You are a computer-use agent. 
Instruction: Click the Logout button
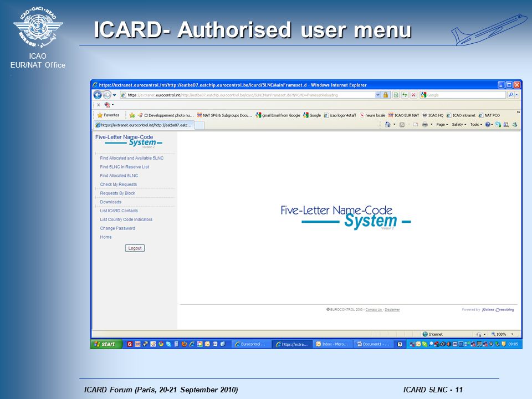[135, 248]
